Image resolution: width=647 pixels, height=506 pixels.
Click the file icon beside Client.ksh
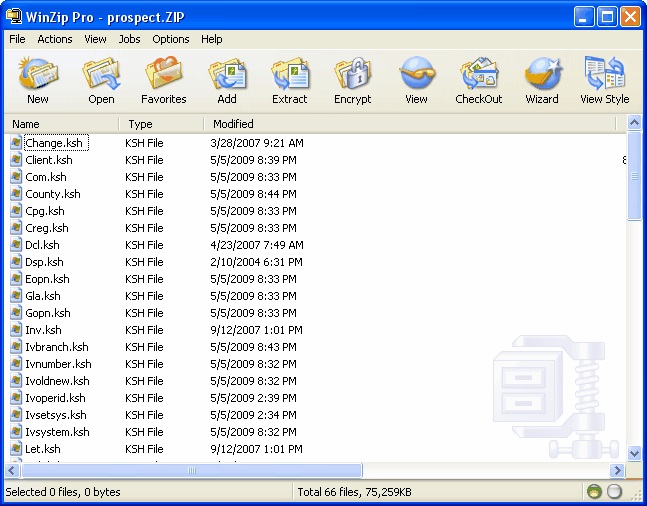(x=16, y=160)
